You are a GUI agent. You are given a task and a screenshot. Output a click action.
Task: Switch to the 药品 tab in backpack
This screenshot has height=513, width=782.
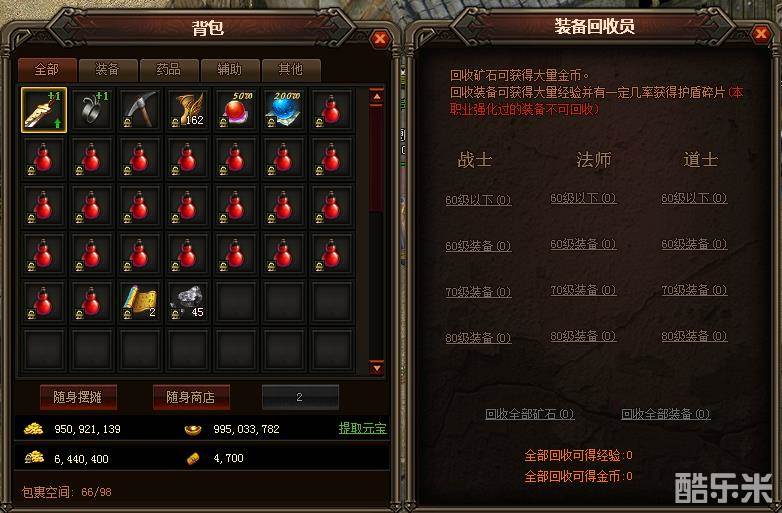(169, 70)
